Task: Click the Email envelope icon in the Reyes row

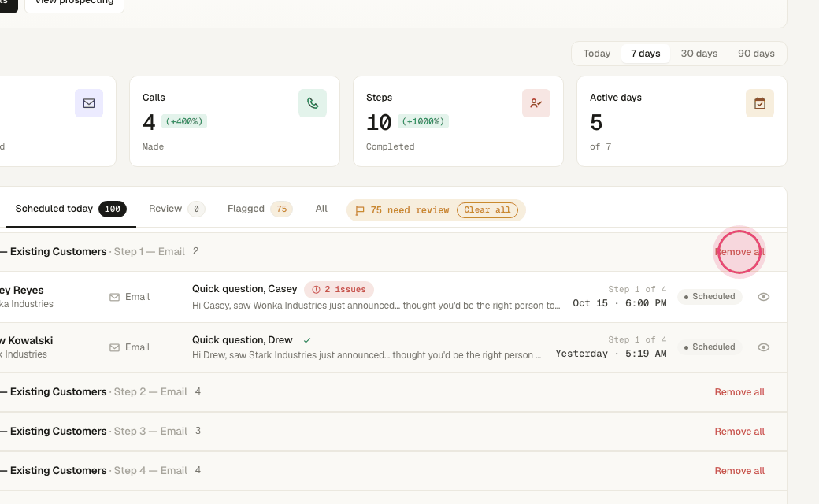Action: 114,297
